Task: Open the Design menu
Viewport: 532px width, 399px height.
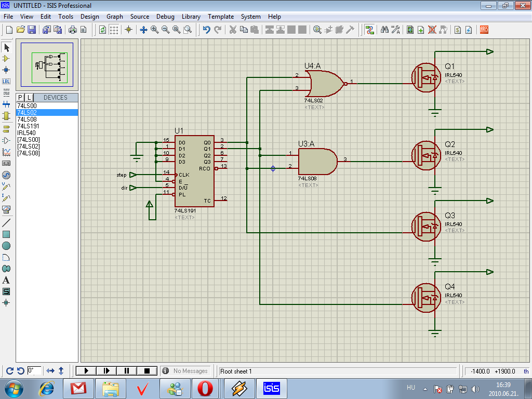Action: click(89, 17)
